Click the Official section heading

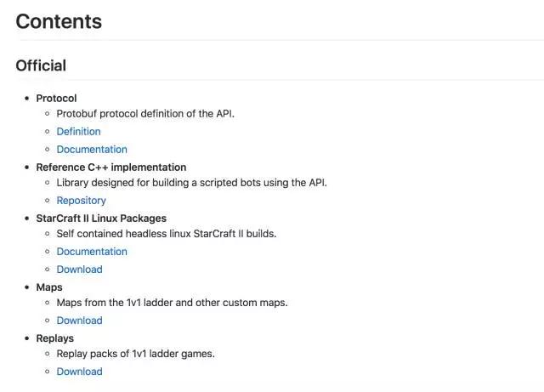[x=41, y=65]
